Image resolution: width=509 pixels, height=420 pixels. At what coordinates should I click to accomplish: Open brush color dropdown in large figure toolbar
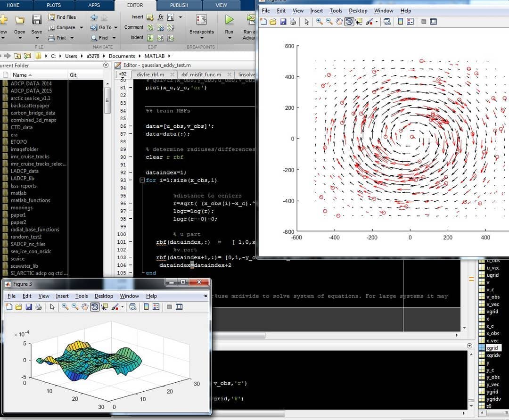click(x=377, y=22)
